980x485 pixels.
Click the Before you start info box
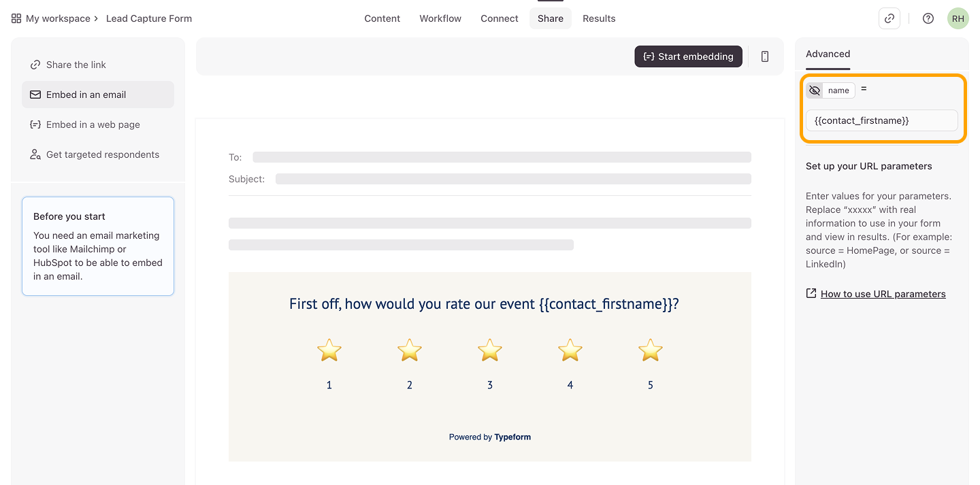[x=98, y=246]
